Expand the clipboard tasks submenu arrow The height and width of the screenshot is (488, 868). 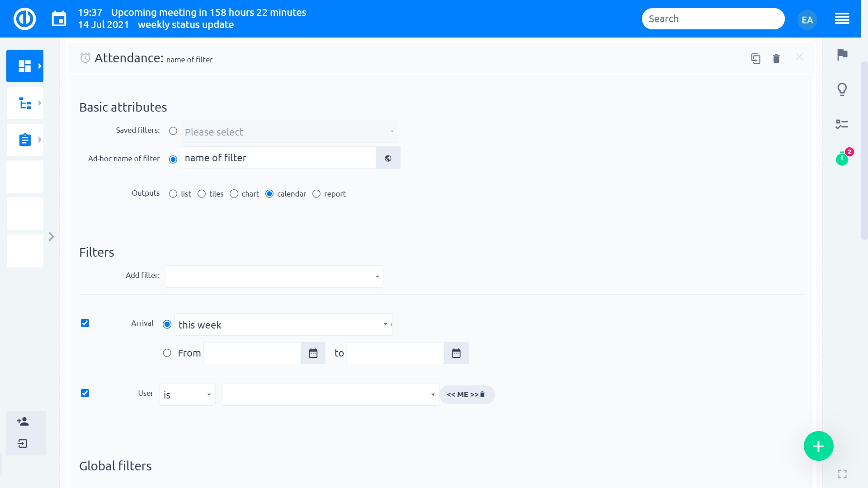click(40, 140)
